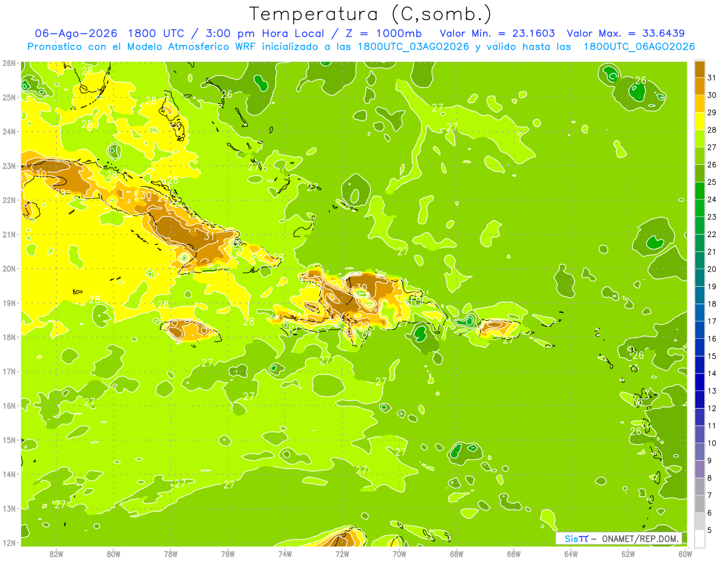Image resolution: width=728 pixels, height=562 pixels.
Task: Click the 21N latitude axis label
Action: [x=8, y=234]
